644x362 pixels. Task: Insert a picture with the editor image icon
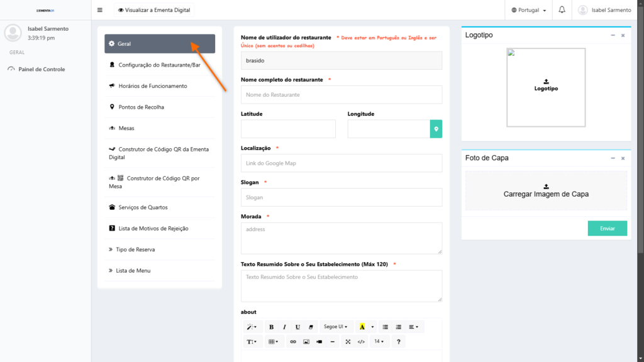click(306, 342)
